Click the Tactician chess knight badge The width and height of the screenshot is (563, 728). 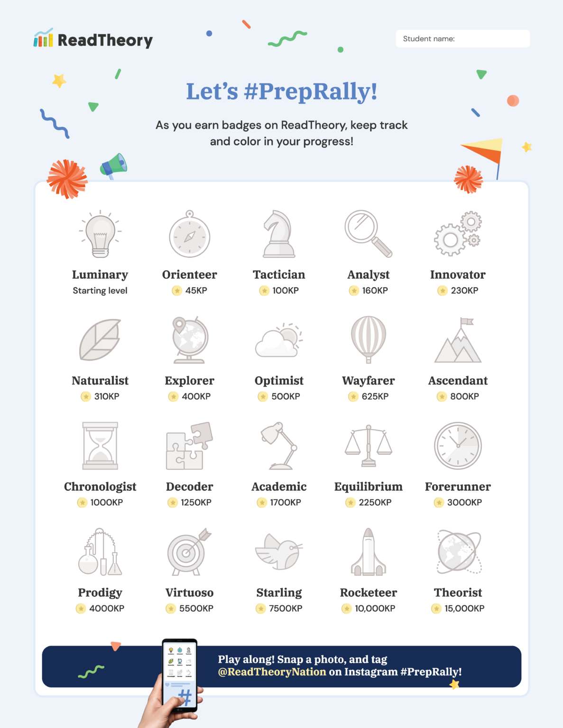[279, 234]
